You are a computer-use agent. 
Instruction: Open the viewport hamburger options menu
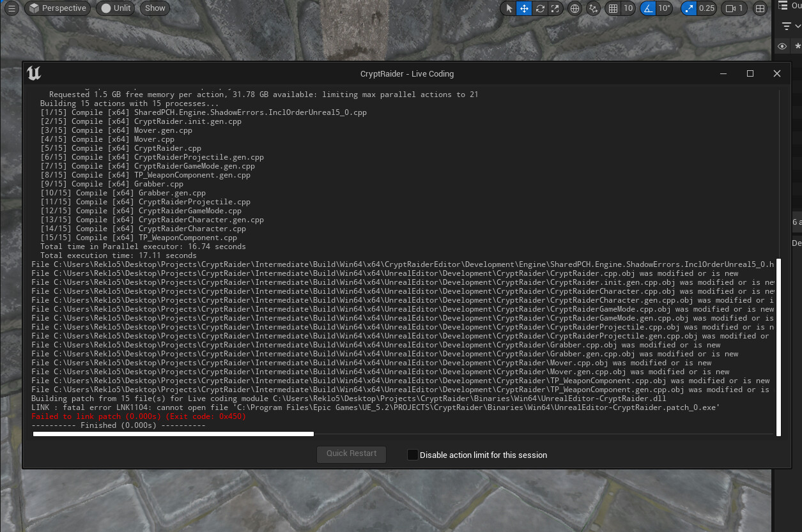(12, 8)
